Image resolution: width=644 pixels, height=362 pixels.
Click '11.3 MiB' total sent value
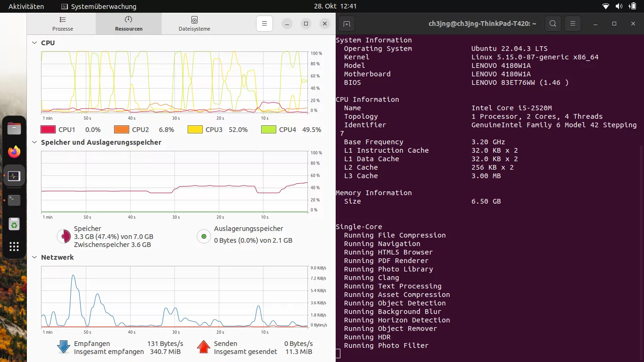(298, 352)
